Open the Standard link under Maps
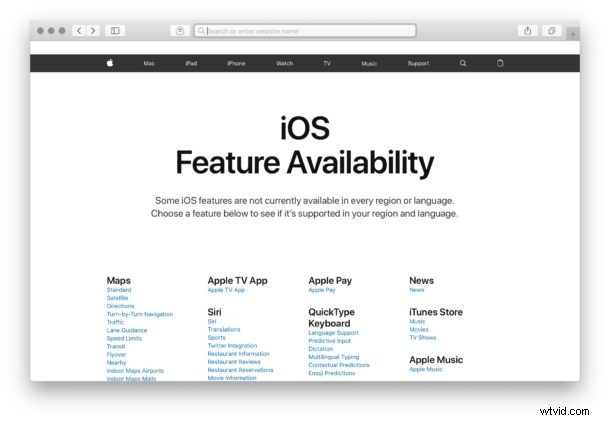Screen dimensions: 610x421 click(x=119, y=290)
